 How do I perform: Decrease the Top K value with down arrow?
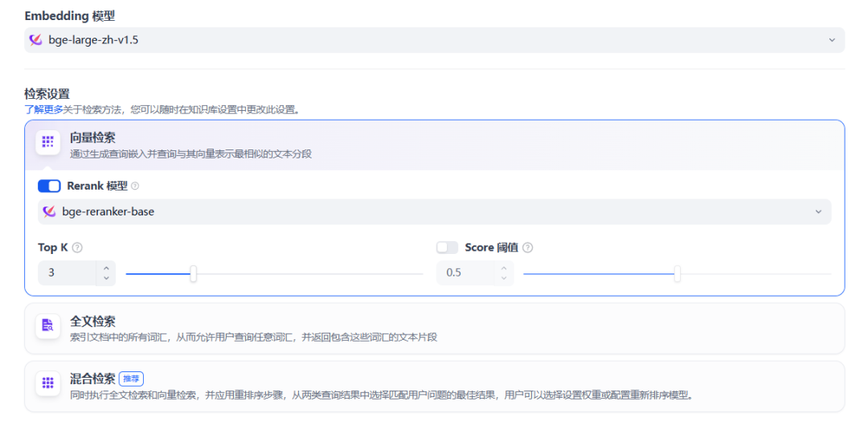pyautogui.click(x=106, y=278)
